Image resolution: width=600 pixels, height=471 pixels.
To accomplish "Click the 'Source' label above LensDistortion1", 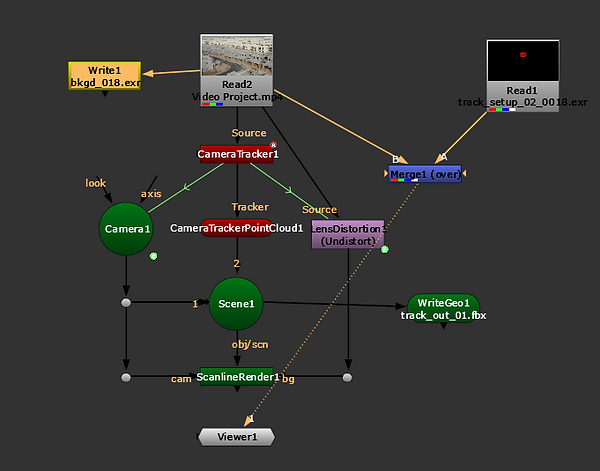I will tap(320, 209).
